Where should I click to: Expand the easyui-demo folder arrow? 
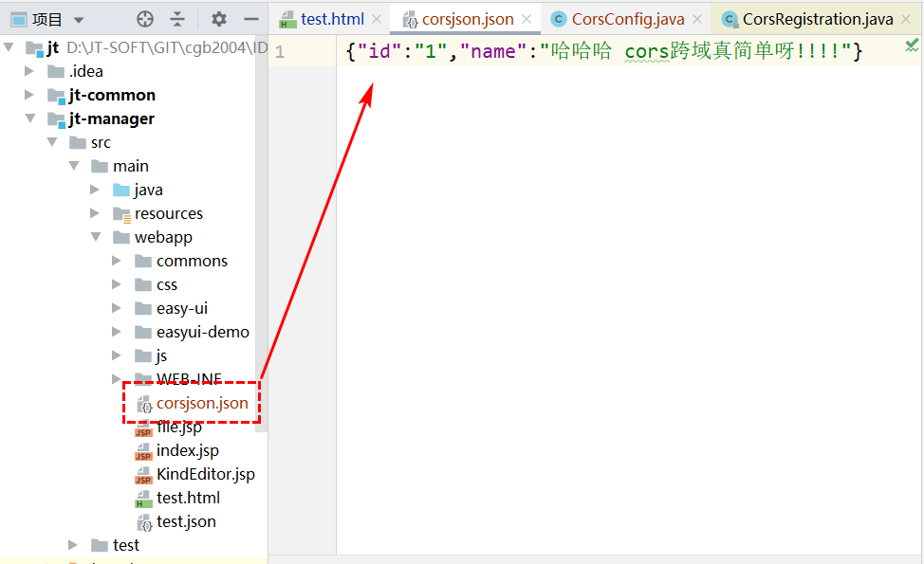point(116,332)
